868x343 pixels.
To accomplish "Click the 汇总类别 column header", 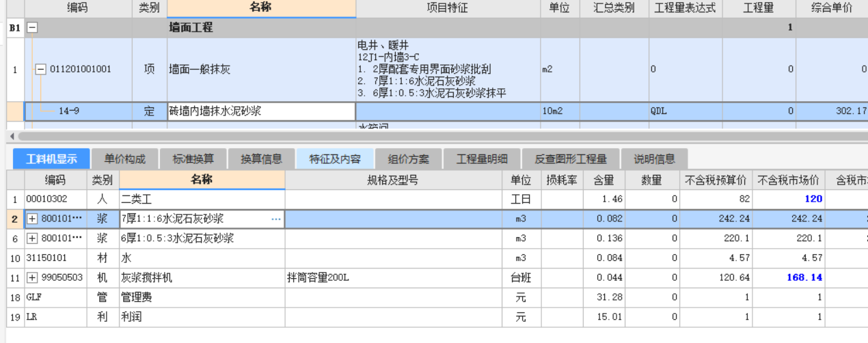I will (x=614, y=8).
